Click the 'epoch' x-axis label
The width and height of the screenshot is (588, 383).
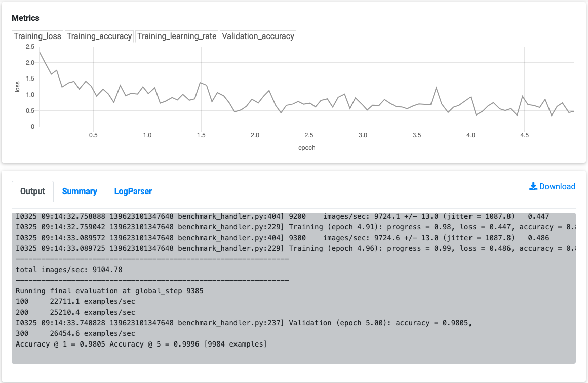(x=307, y=148)
